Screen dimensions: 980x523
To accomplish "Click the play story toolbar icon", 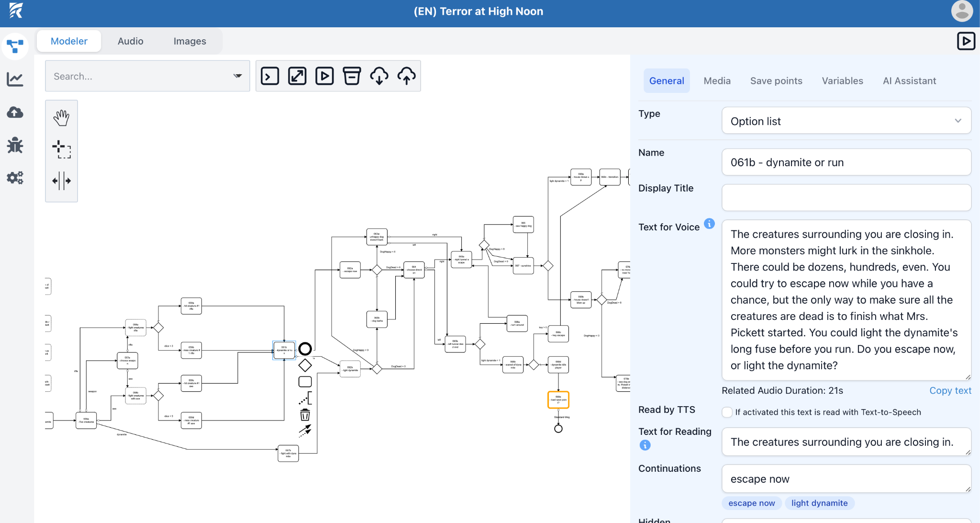I will pos(324,76).
